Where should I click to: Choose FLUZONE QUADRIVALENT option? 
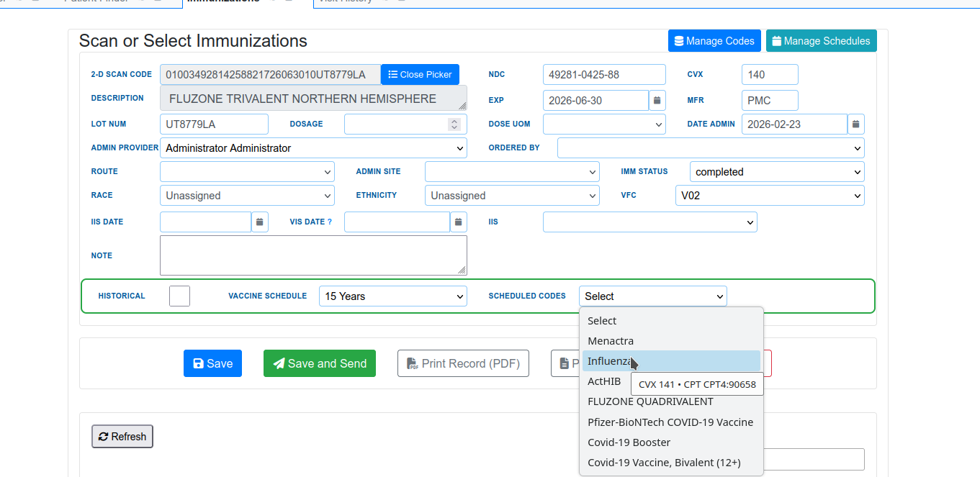(x=650, y=401)
